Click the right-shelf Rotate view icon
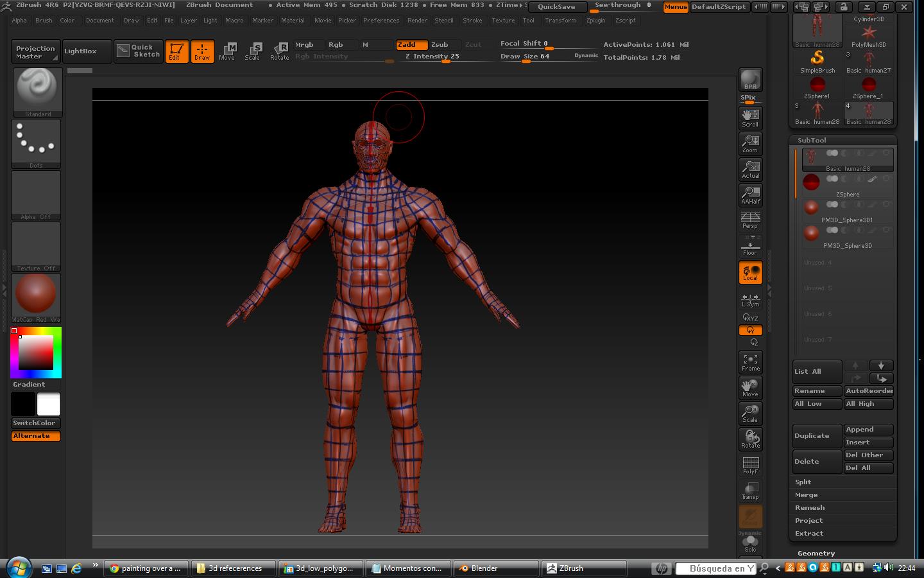Image resolution: width=924 pixels, height=578 pixels. (x=750, y=439)
